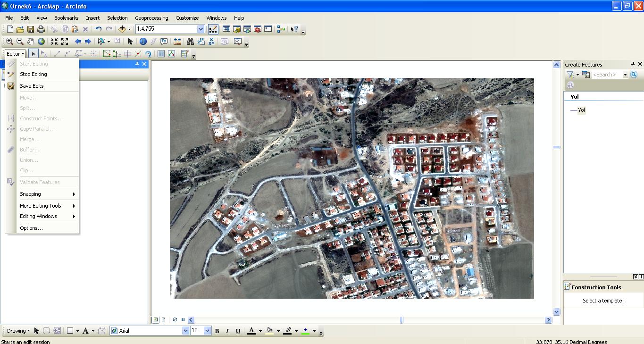Image resolution: width=644 pixels, height=344 pixels.
Task: Open the Editor dropdown button
Action: (x=15, y=54)
